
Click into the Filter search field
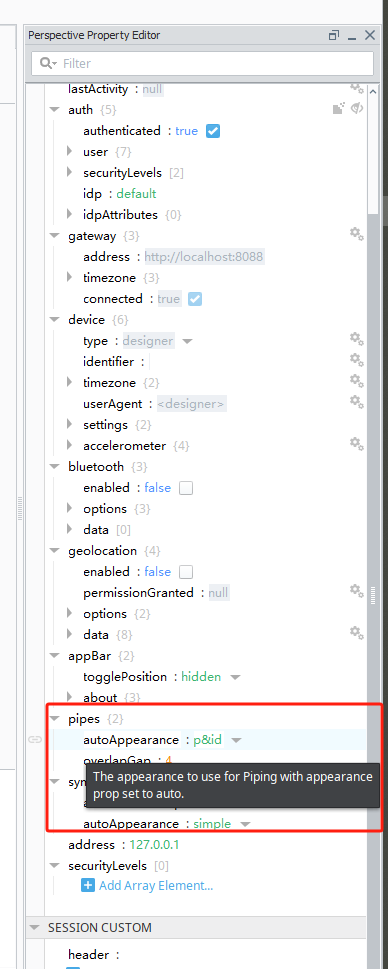[x=203, y=63]
